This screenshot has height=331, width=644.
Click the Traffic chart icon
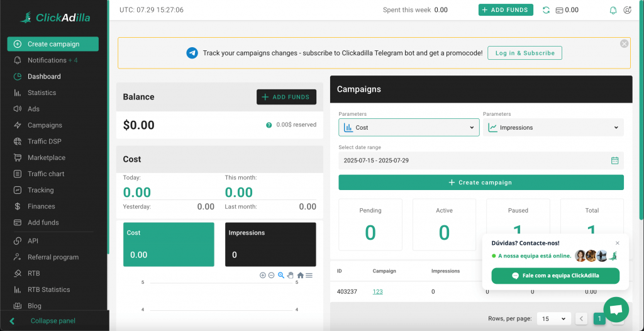coord(17,174)
